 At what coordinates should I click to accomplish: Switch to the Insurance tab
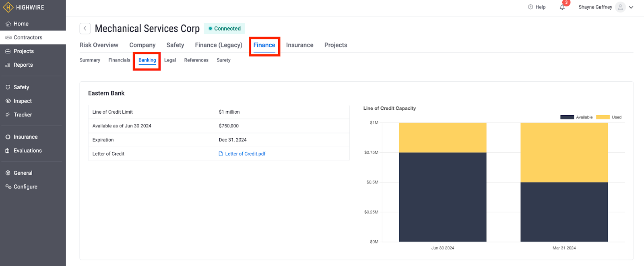click(299, 45)
